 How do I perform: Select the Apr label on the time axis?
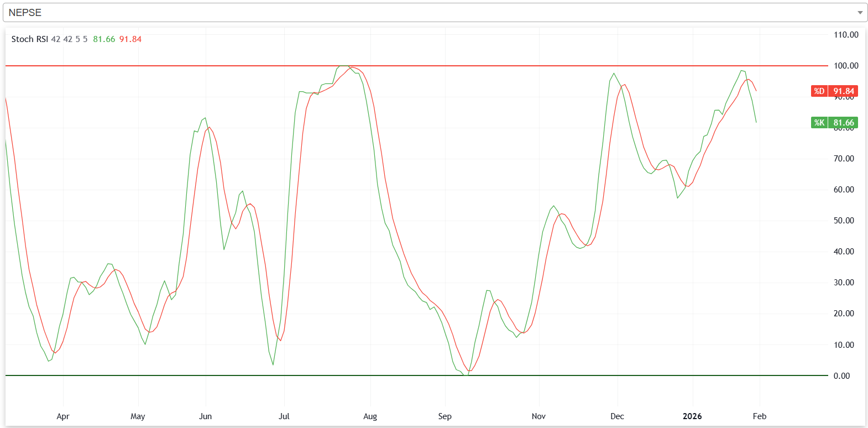click(63, 416)
